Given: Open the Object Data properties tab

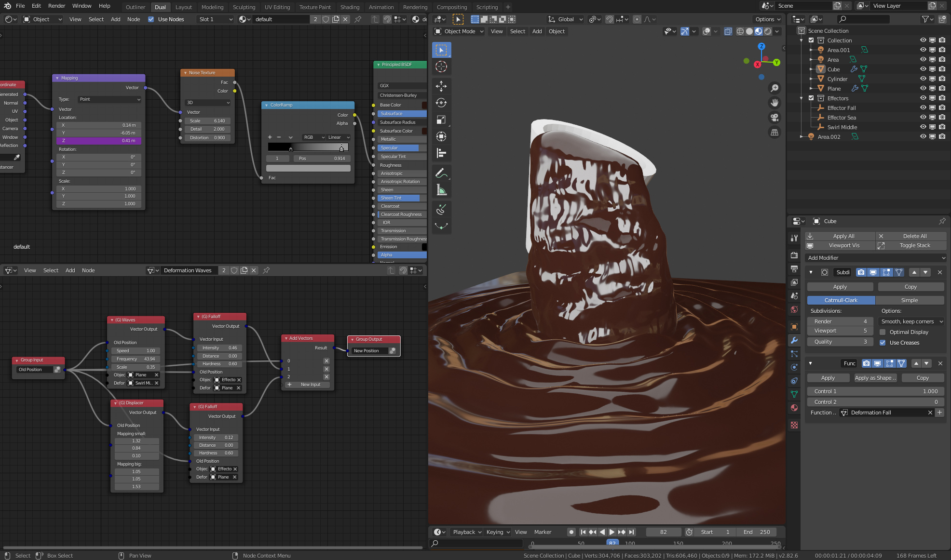Looking at the screenshot, I should [794, 394].
